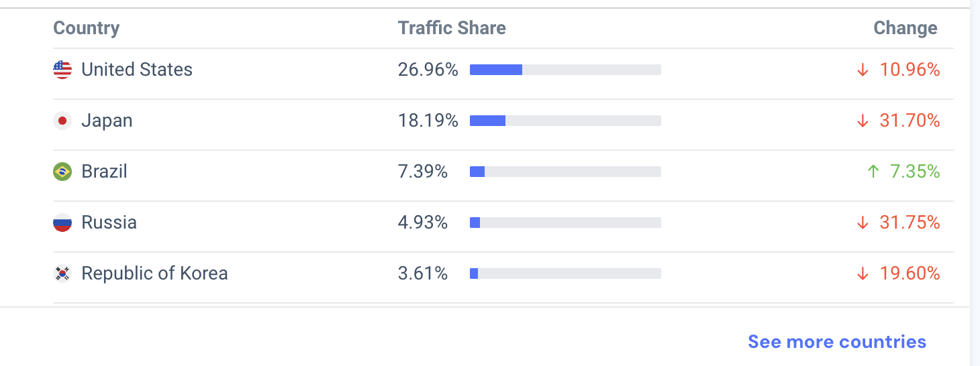The height and width of the screenshot is (366, 980).
Task: Click the Japan 31.70% change value
Action: 910,121
